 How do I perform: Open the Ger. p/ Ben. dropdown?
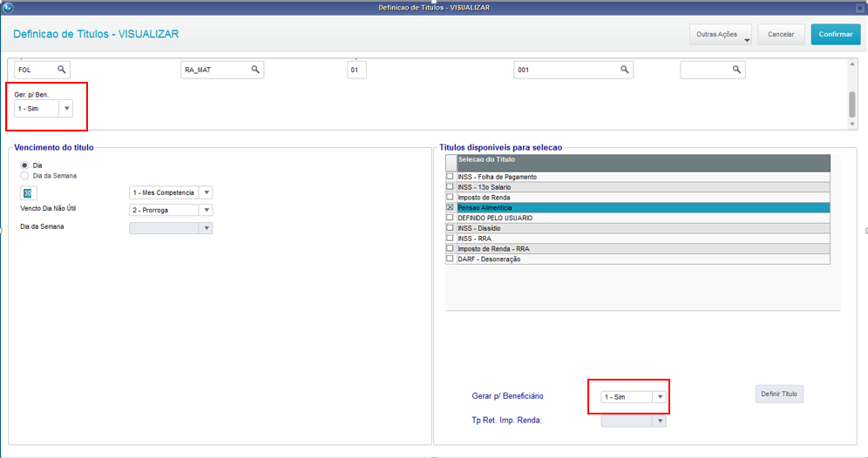(x=66, y=109)
